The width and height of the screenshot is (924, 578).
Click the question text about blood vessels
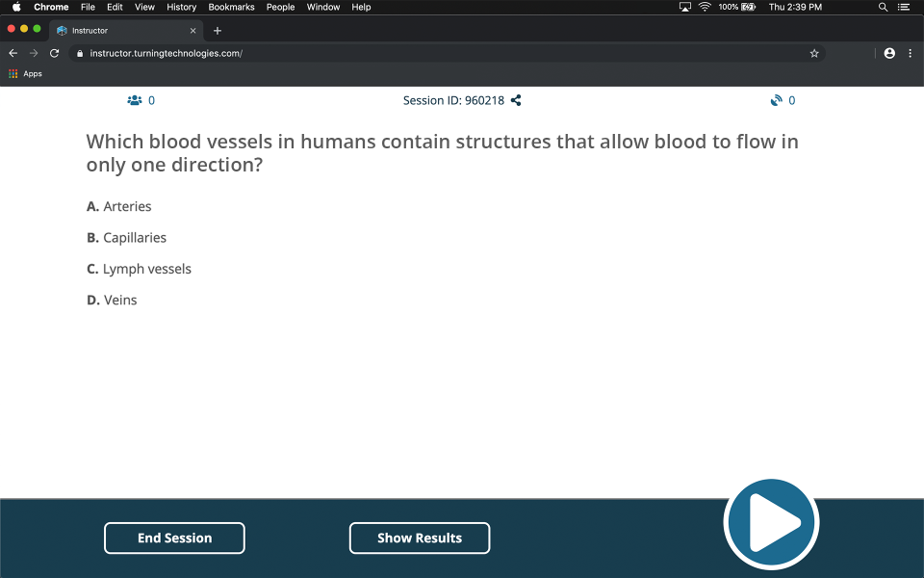(442, 153)
